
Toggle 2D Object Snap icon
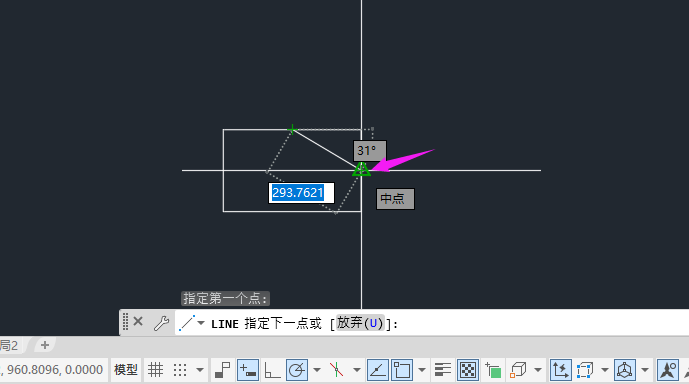(x=402, y=370)
